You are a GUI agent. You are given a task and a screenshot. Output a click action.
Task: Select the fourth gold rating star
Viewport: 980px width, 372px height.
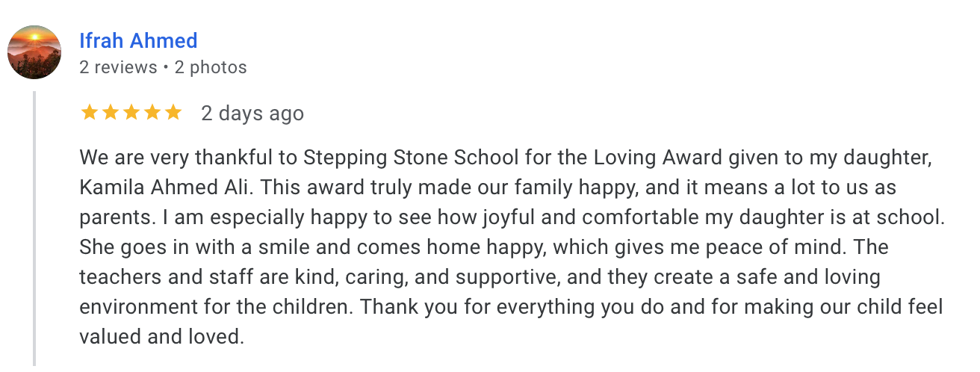point(152,113)
